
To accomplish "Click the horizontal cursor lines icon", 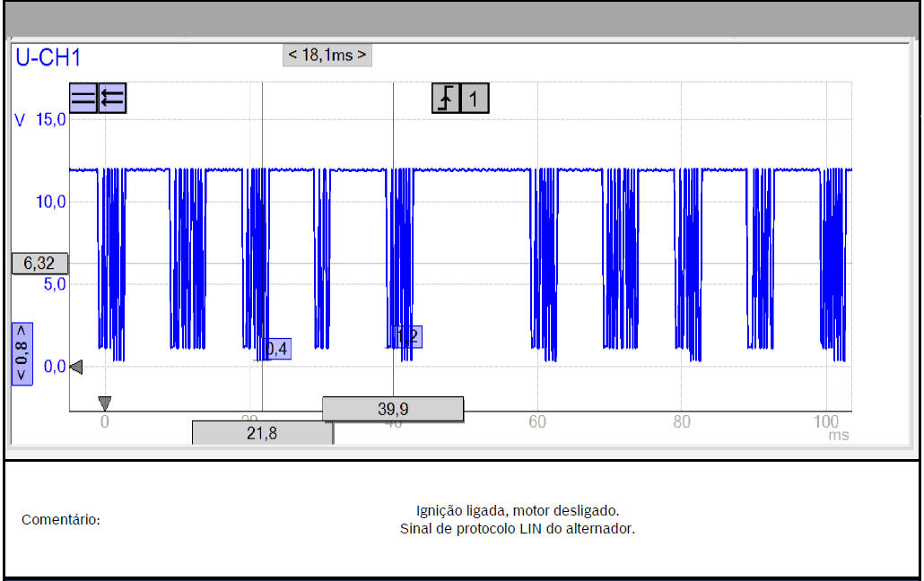I will click(83, 99).
